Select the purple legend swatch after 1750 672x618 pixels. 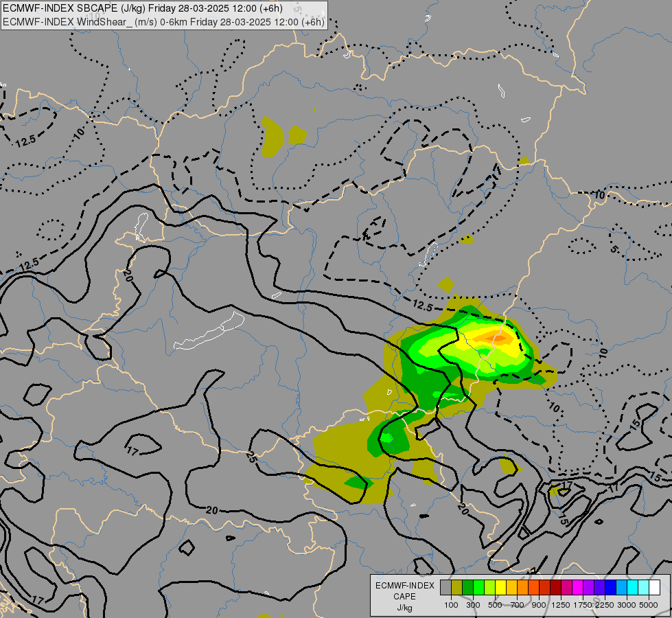click(589, 588)
